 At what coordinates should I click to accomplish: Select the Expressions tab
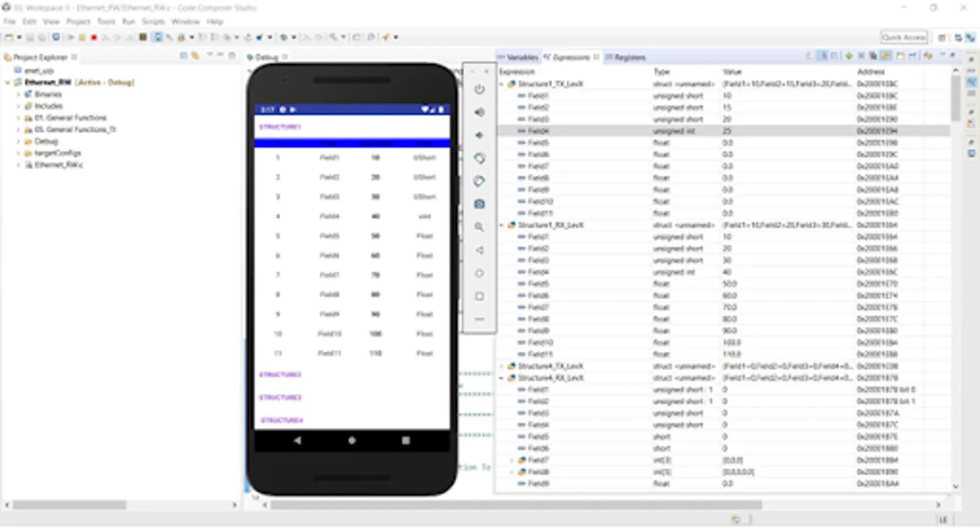(570, 57)
